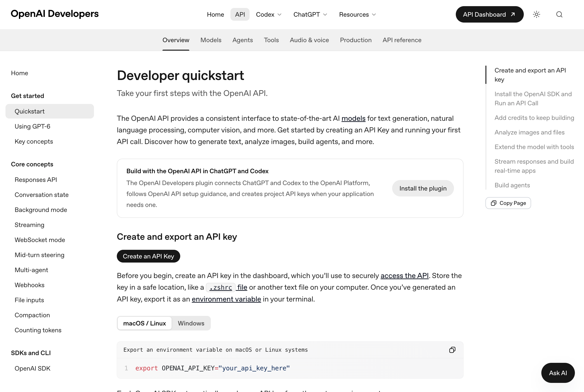The image size is (584, 392).
Task: Jump to Build agents section
Action: click(x=512, y=185)
